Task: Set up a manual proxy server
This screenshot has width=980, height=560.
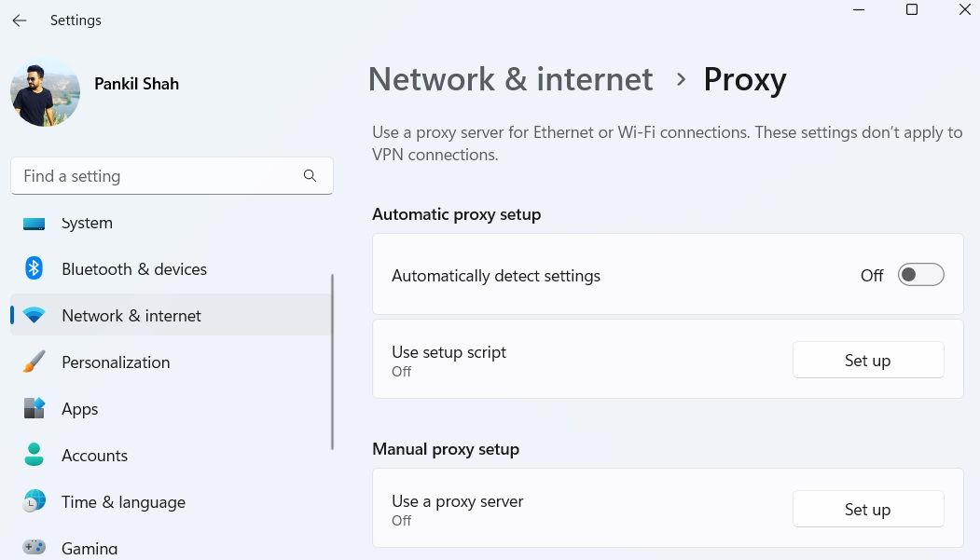Action: coord(867,510)
